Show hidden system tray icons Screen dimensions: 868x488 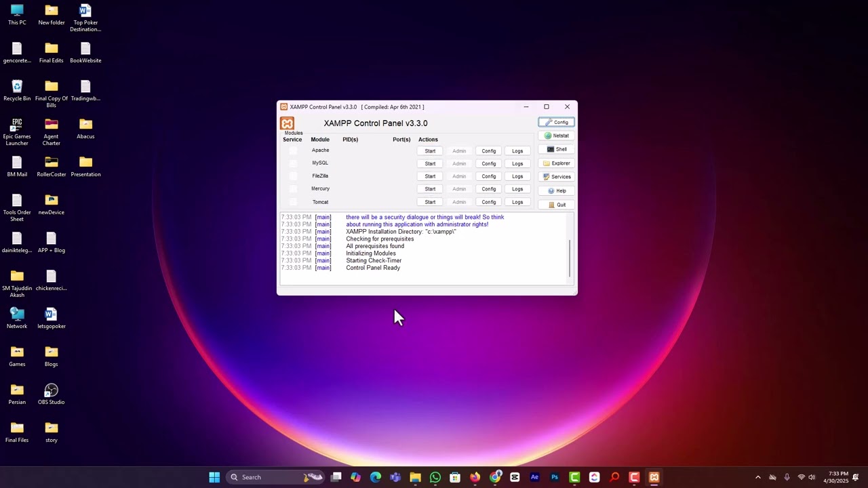758,477
